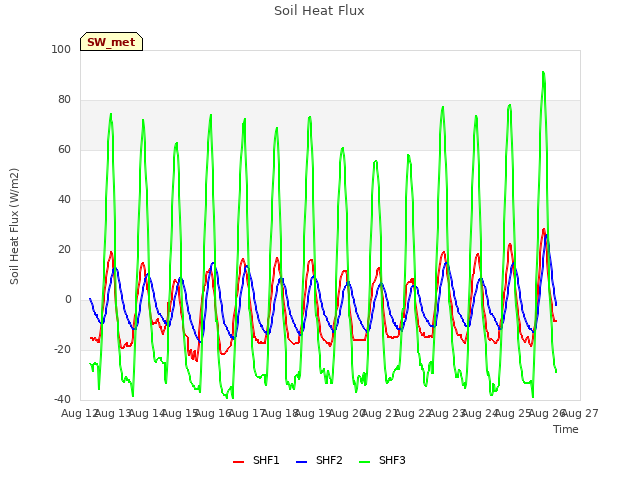Click the red SHF1 peak near Aug 26
Viewport: 640px width, 480px height.
(x=544, y=229)
